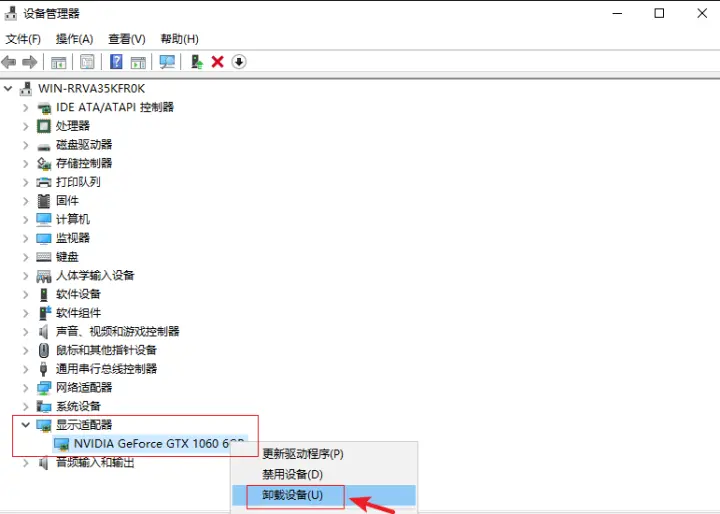
Task: Expand the 键盘 node arrow
Action: (26, 257)
